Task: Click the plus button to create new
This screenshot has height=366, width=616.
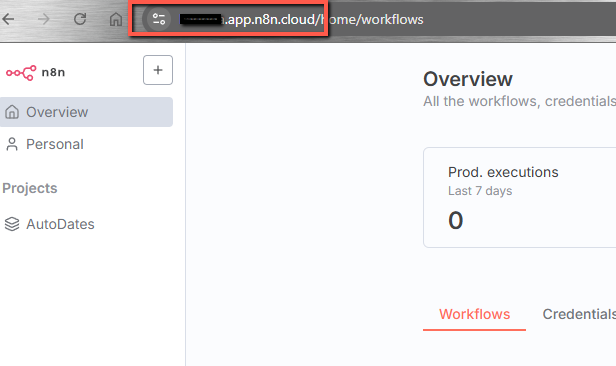Action: [x=158, y=70]
